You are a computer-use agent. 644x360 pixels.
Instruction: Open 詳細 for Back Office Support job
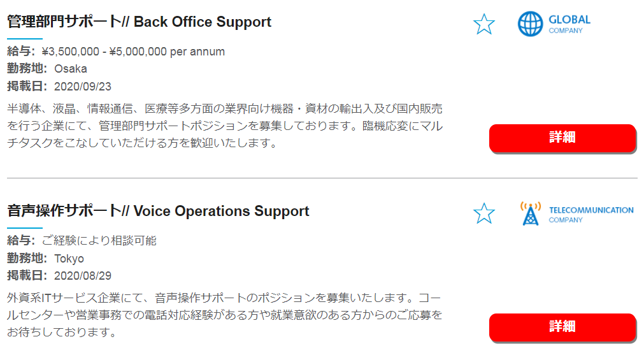(x=562, y=138)
